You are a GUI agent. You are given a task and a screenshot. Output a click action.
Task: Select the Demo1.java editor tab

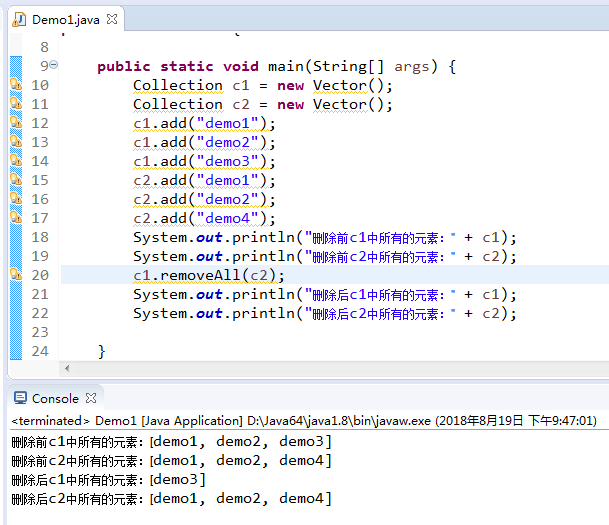tap(66, 19)
